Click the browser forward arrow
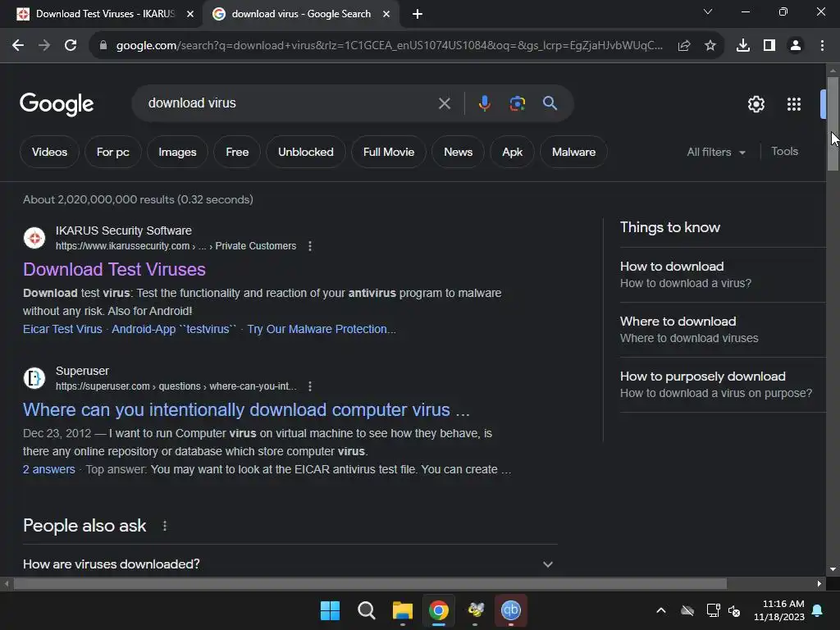The height and width of the screenshot is (630, 840). (x=44, y=46)
